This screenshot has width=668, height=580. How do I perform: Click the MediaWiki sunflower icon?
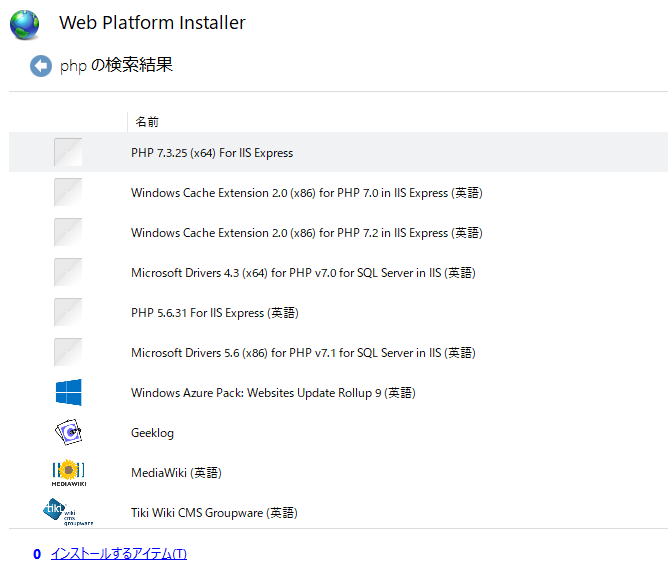pyautogui.click(x=68, y=472)
